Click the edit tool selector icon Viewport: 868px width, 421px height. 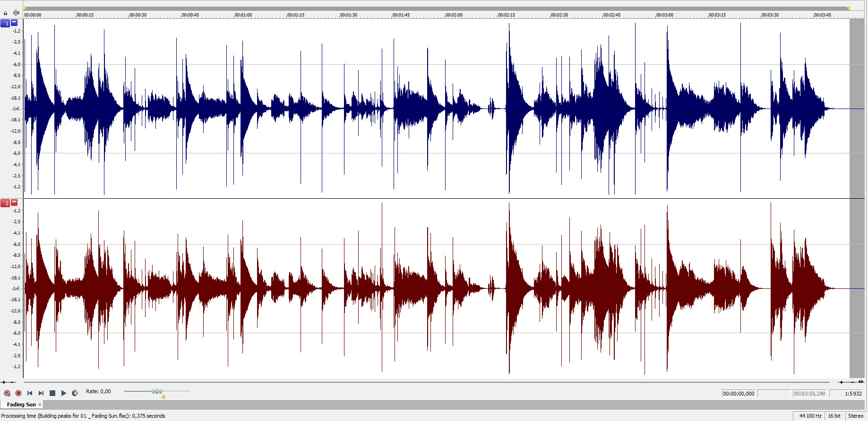[16, 13]
